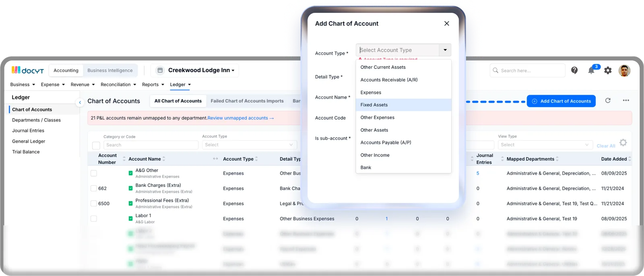Click Clear All filters link

coord(606,146)
